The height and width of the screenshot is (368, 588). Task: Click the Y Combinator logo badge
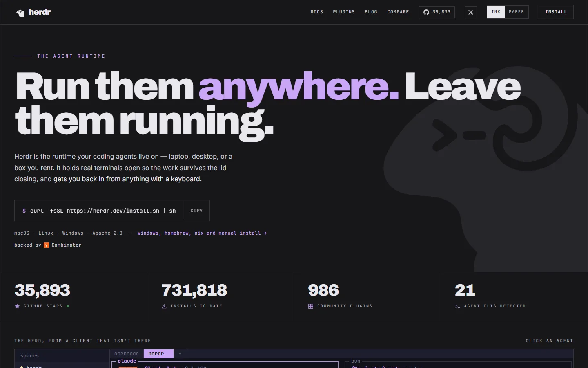(x=47, y=245)
